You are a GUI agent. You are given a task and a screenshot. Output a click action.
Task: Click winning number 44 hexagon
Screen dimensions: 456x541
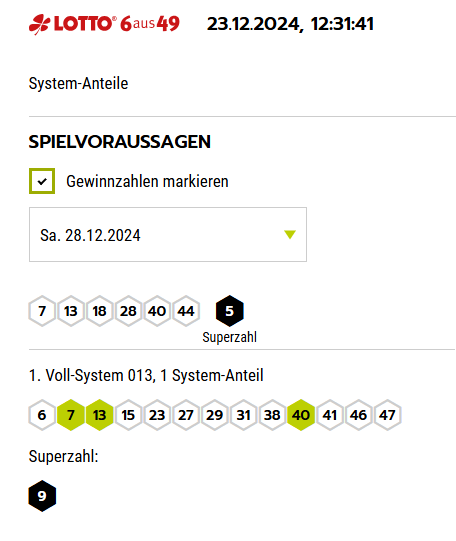tap(186, 311)
